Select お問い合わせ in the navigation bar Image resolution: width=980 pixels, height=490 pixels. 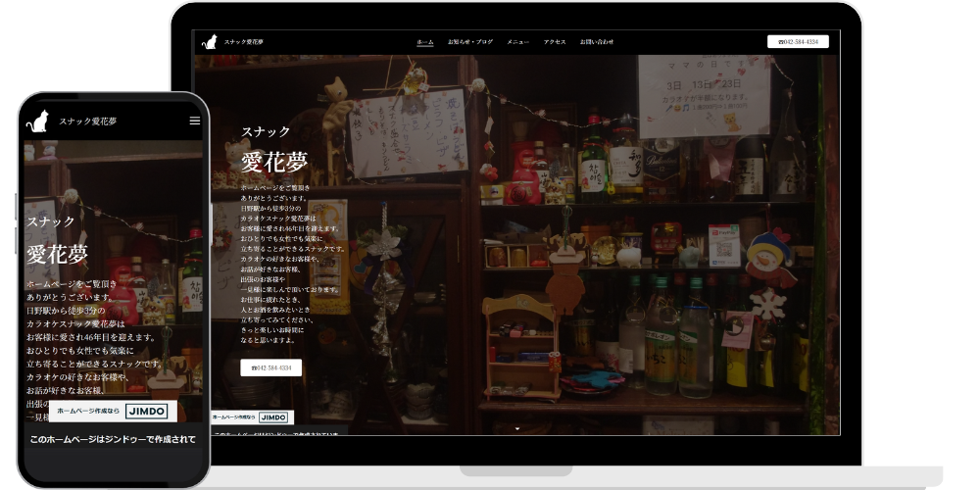(x=597, y=42)
